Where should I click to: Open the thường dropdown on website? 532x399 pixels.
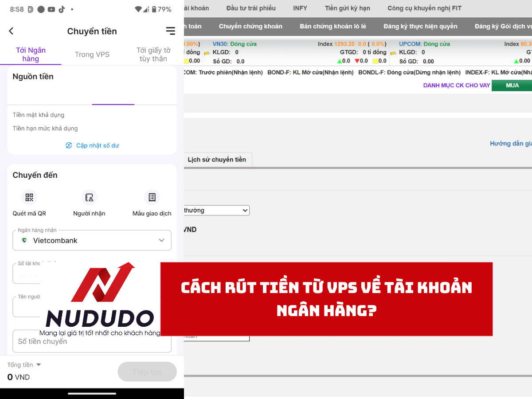coord(217,210)
